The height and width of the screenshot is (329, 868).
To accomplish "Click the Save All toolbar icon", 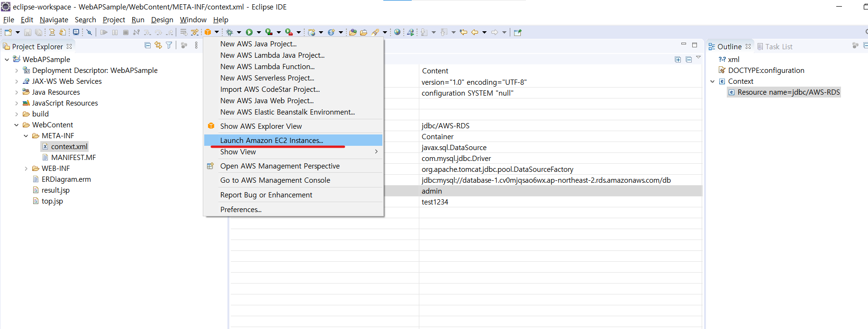I will click(x=39, y=32).
